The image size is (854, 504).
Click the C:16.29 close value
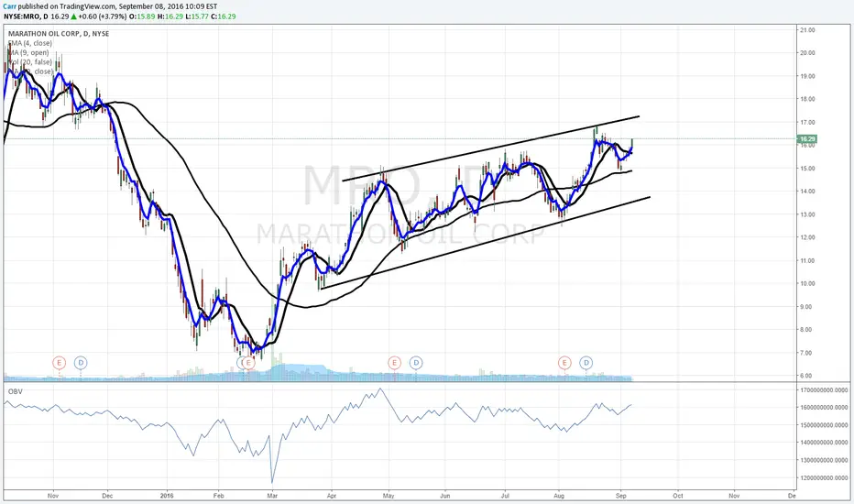[224, 16]
